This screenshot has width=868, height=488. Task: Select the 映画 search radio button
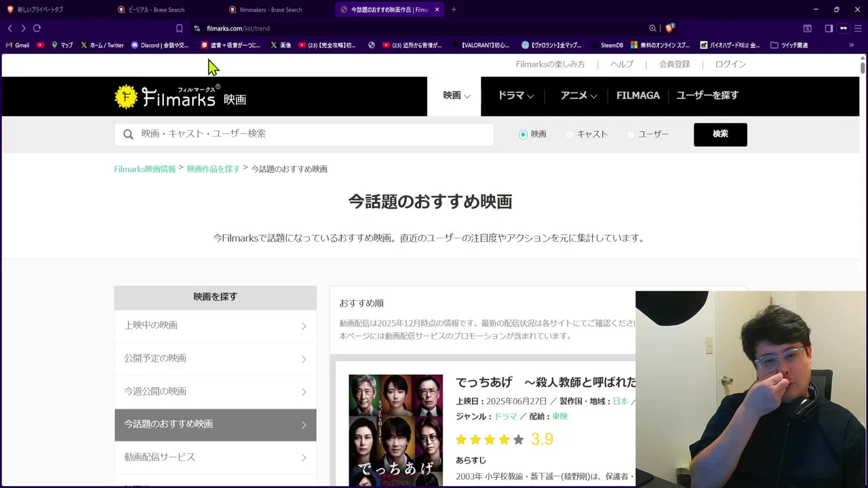[523, 134]
